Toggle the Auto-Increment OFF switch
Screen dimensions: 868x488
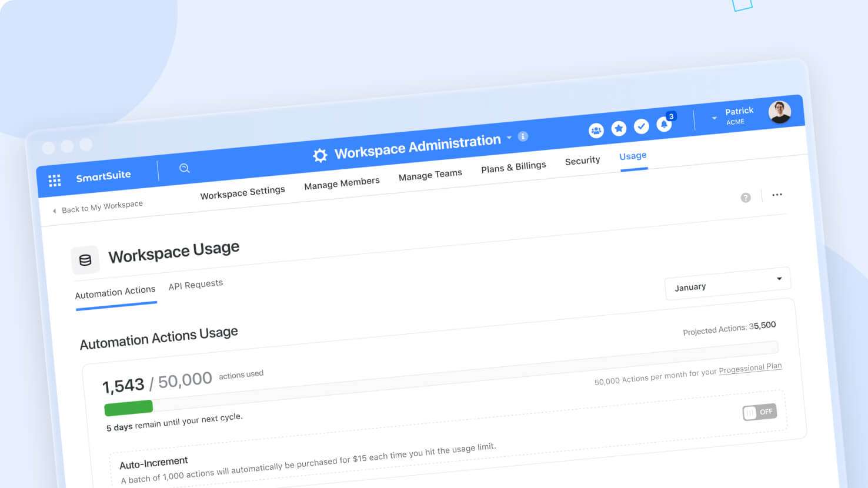pyautogui.click(x=759, y=412)
